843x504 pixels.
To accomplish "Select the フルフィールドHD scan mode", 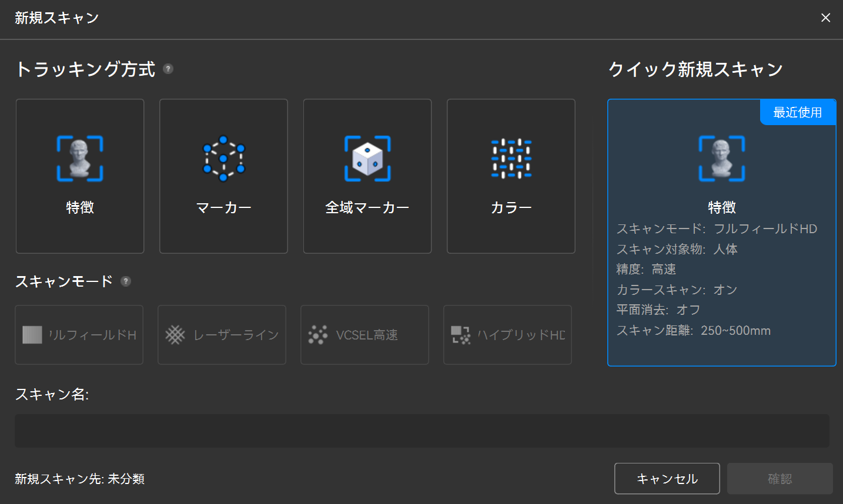I will 79,335.
